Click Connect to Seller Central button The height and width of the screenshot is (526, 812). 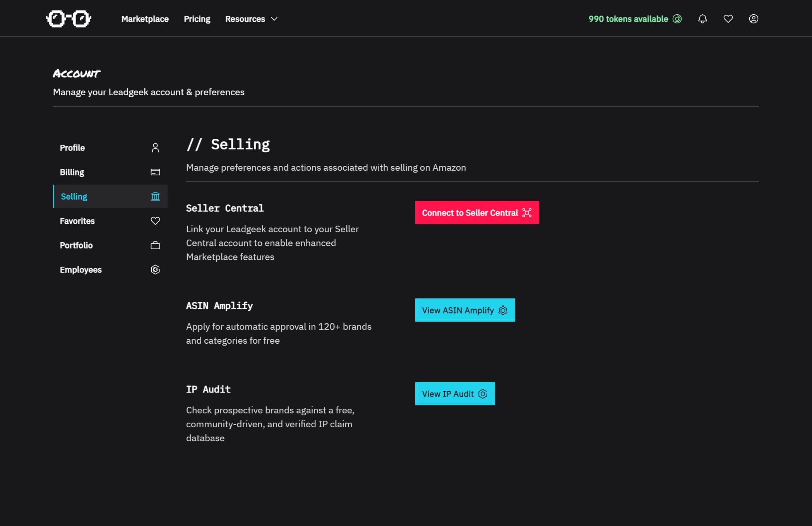(477, 212)
